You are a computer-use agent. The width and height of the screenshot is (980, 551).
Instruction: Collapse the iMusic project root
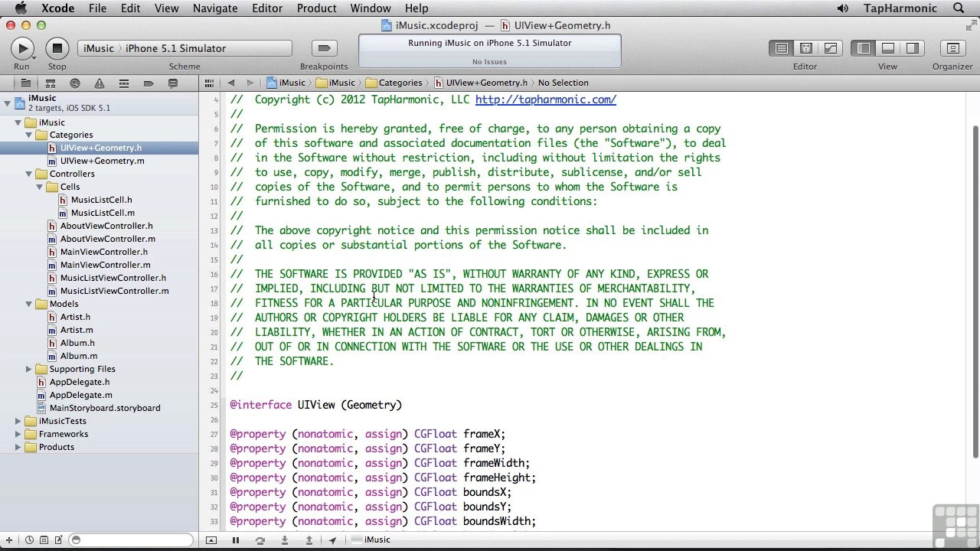point(7,103)
